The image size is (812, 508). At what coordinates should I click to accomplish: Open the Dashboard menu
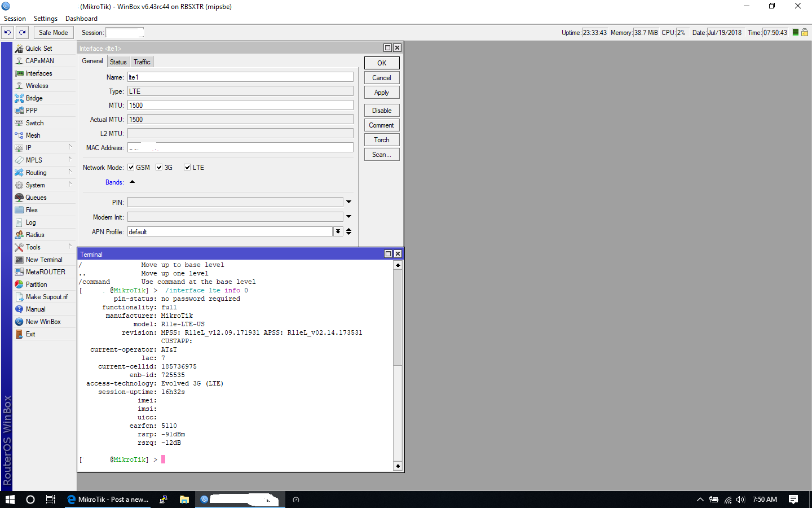click(x=81, y=19)
